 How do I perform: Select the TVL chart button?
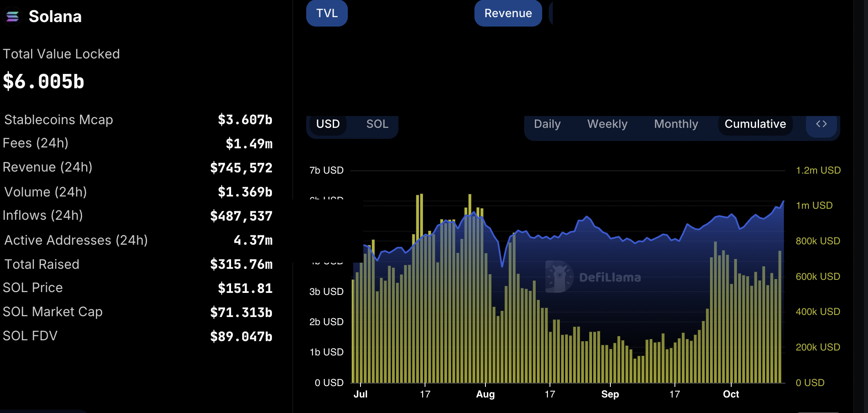(x=327, y=13)
